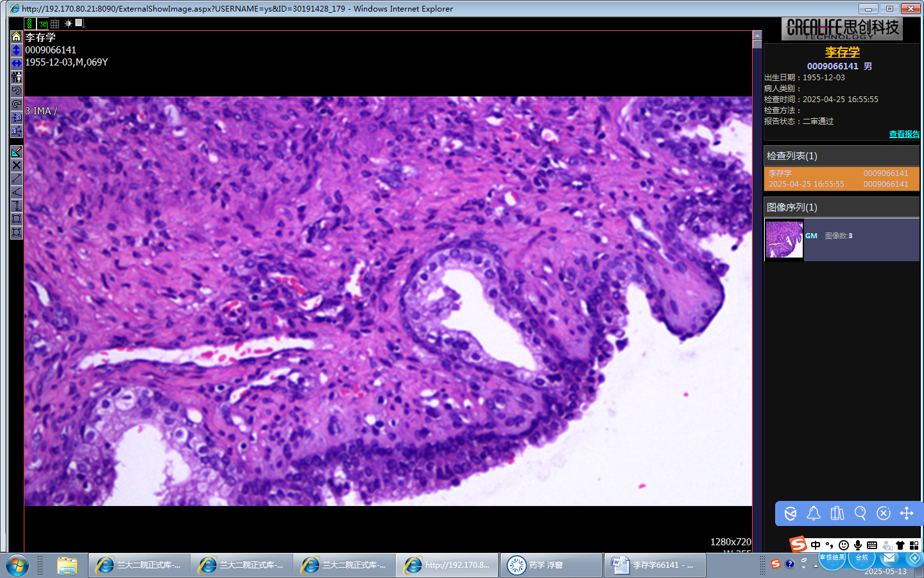
Task: Open the IME toolbox grid menu
Action: pyautogui.click(x=914, y=545)
